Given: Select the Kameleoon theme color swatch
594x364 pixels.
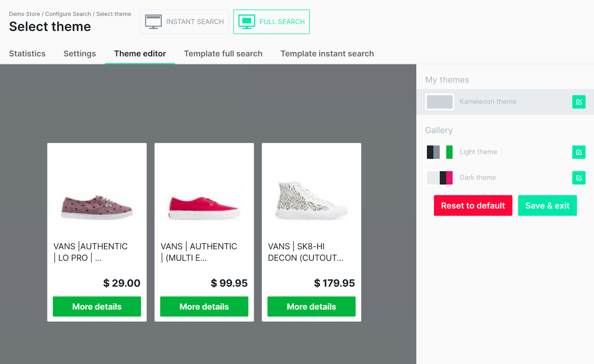Looking at the screenshot, I should coord(440,102).
